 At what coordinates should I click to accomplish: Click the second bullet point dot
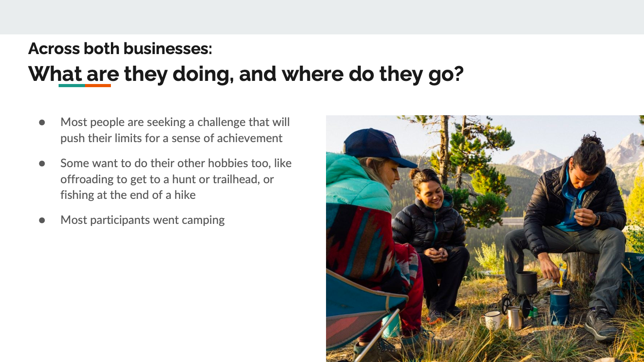tap(42, 163)
